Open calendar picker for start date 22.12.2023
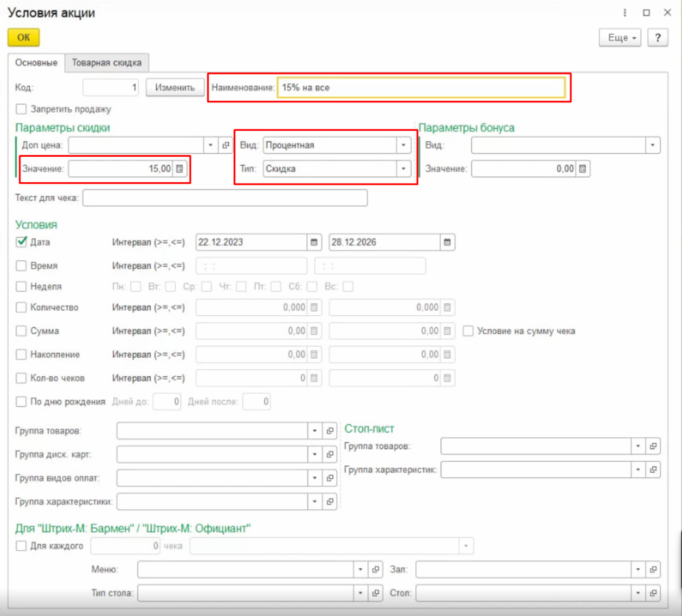This screenshot has width=682, height=616. coord(314,242)
